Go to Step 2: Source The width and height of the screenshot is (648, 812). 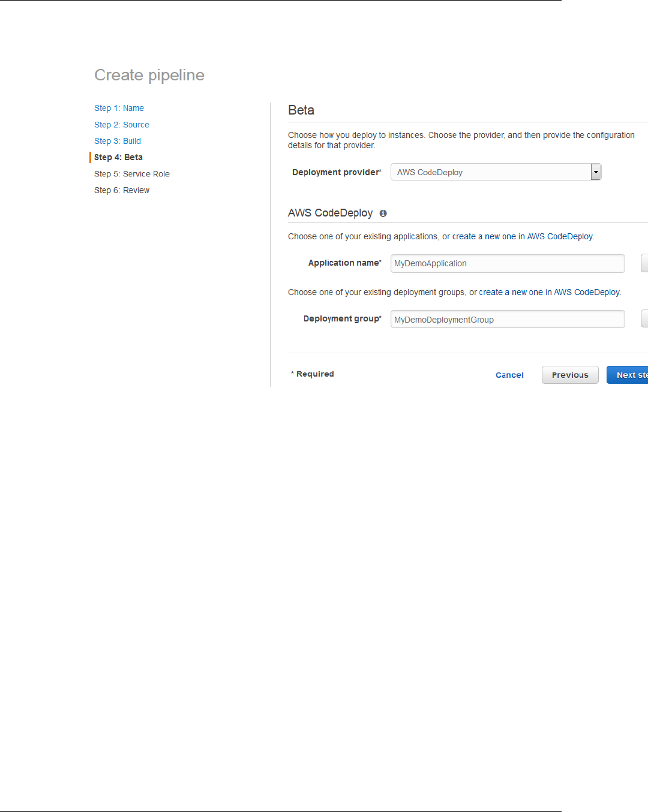point(122,125)
